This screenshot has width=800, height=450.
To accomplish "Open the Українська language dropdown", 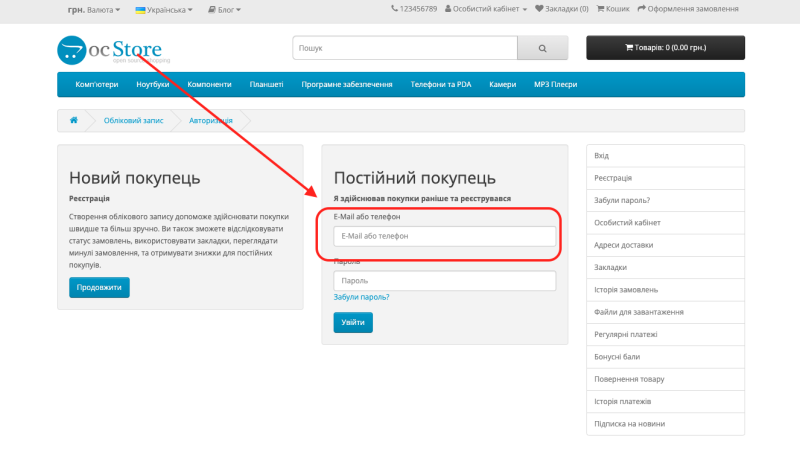I will 164,10.
